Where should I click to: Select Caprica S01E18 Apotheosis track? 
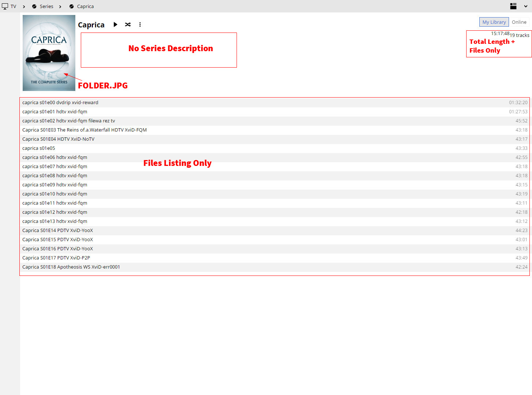71,267
